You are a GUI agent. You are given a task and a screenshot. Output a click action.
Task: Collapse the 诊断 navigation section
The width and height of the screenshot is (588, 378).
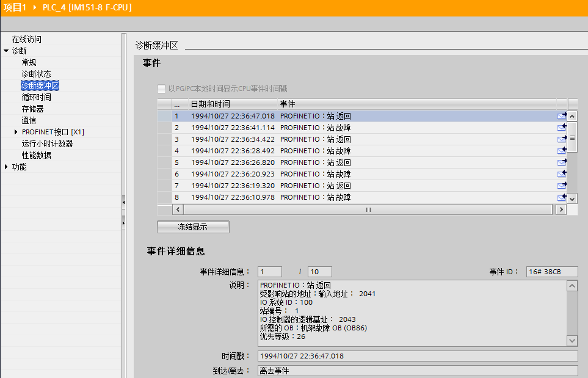pyautogui.click(x=6, y=50)
